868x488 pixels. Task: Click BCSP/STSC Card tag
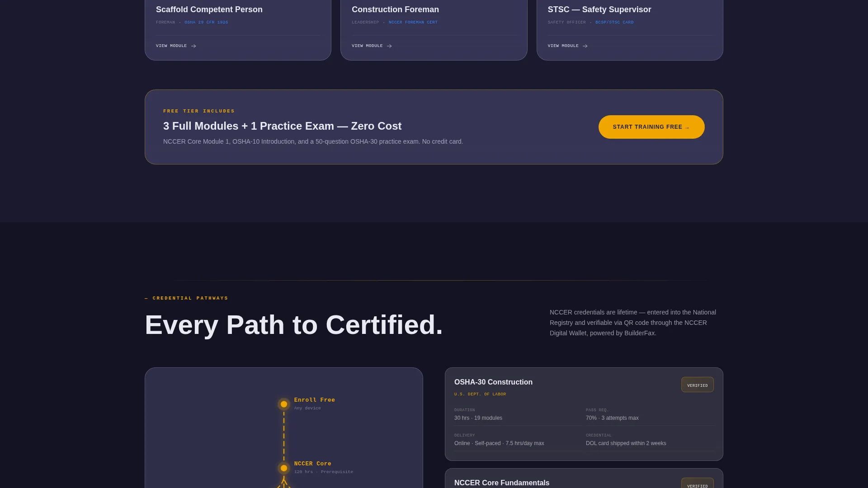point(614,22)
